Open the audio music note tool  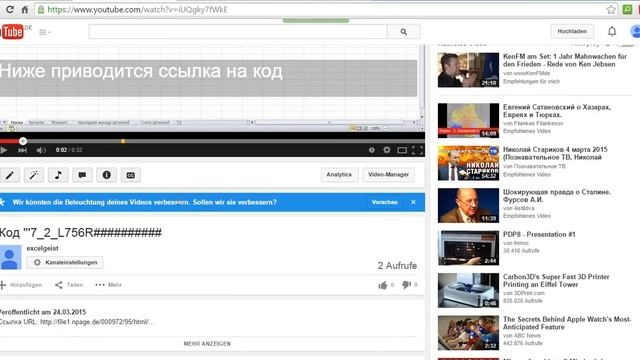(x=58, y=175)
